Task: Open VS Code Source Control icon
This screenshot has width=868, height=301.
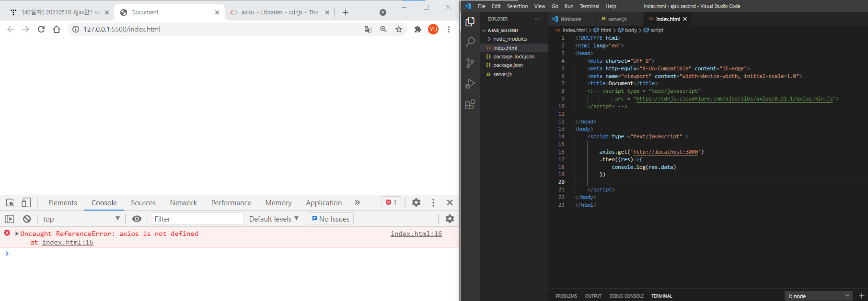Action: click(470, 63)
